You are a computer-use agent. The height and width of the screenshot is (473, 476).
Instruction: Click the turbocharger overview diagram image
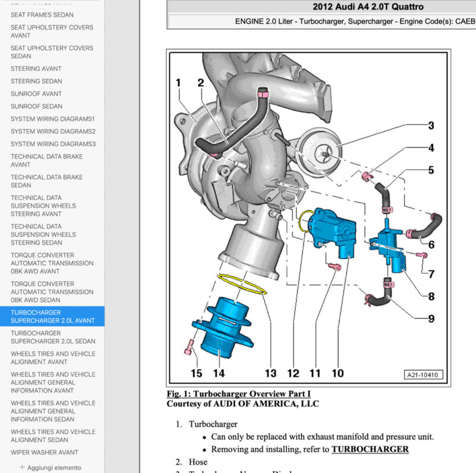pos(306,217)
